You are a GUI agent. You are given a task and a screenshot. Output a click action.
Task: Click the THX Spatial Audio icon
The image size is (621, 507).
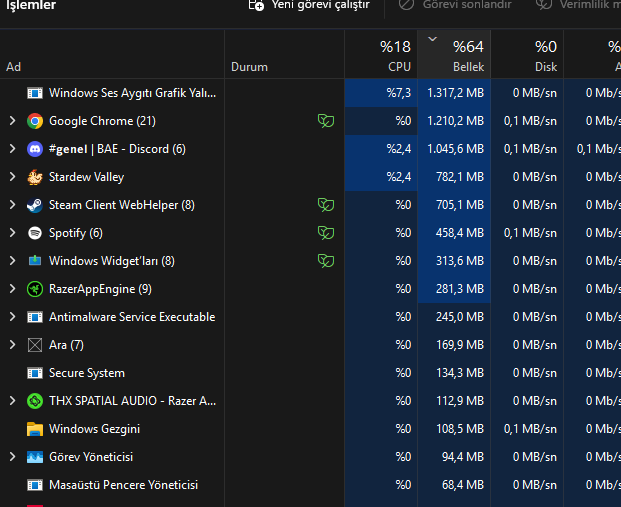(35, 401)
